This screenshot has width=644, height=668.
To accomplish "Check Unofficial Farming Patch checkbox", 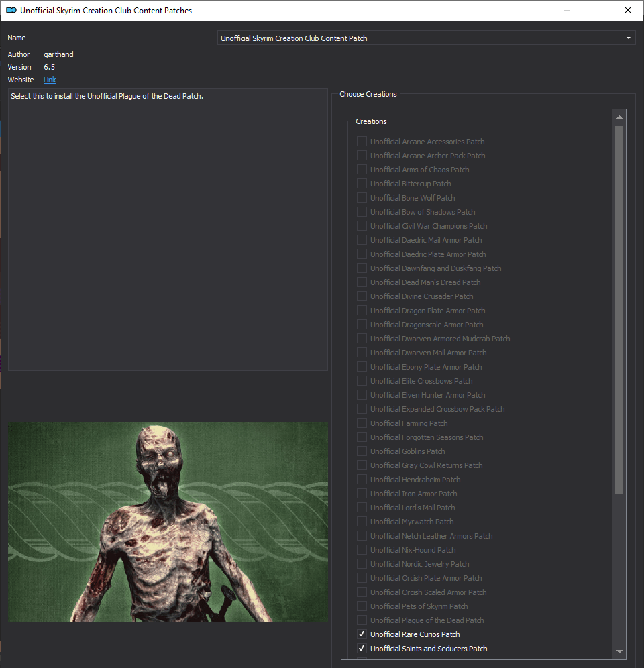I will coord(362,422).
